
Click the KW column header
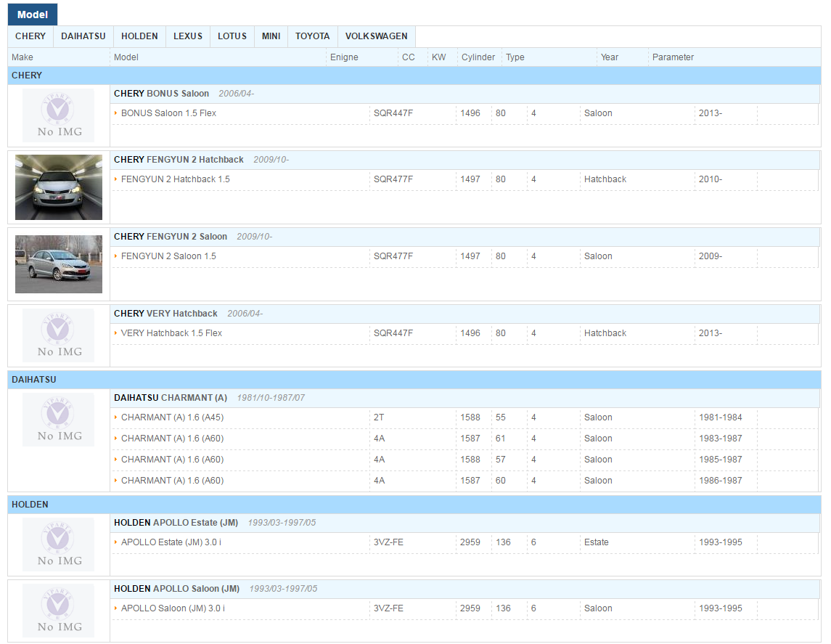[439, 57]
